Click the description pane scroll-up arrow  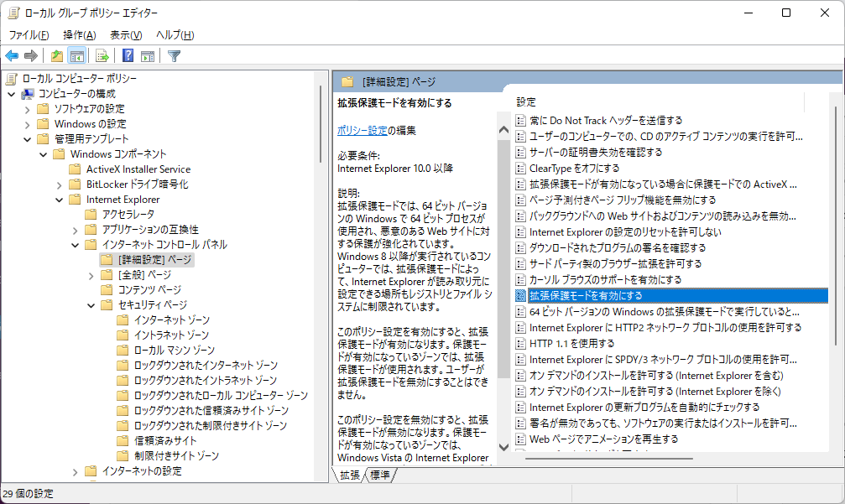pos(503,130)
